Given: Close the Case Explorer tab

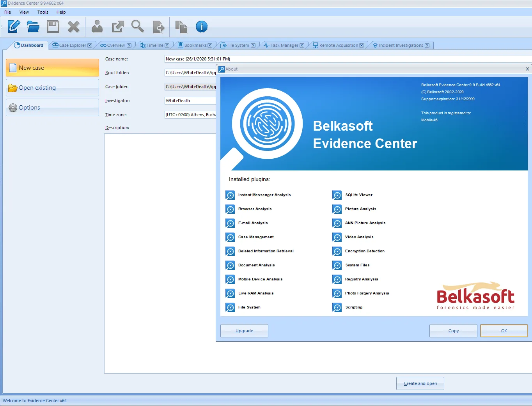Looking at the screenshot, I should tap(90, 45).
